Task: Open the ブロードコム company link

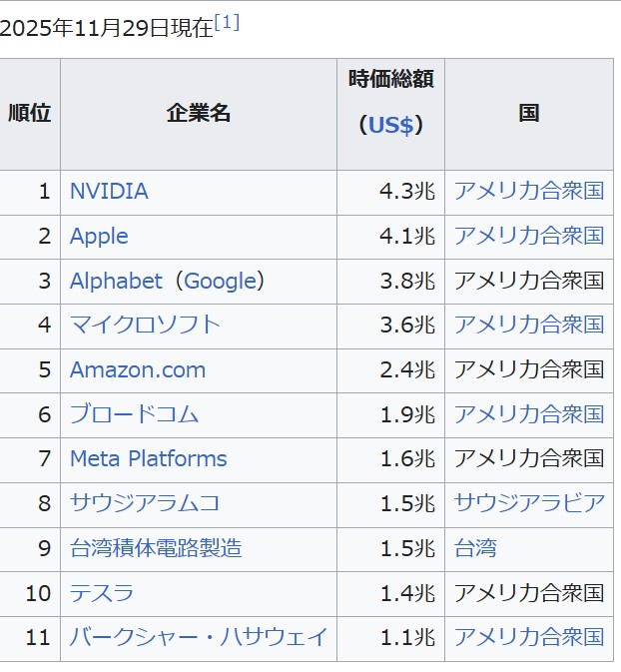Action: [135, 414]
